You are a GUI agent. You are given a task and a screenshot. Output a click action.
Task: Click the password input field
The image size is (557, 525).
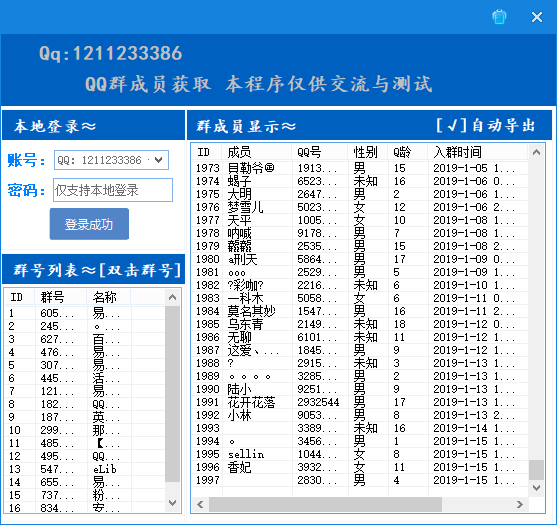[113, 190]
